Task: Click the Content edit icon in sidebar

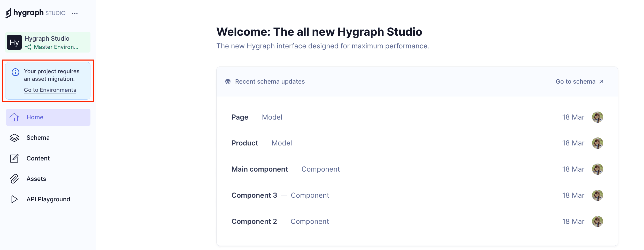Action: pos(14,158)
